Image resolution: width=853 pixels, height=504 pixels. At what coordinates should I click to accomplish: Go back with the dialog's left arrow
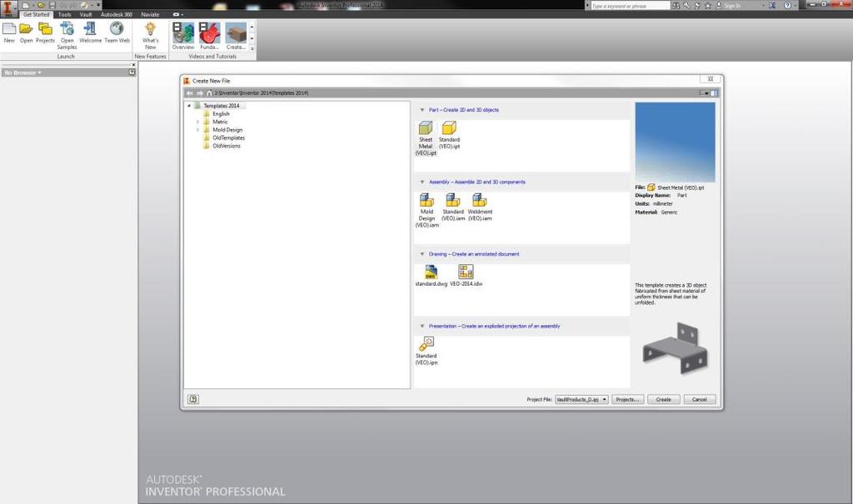pos(190,93)
